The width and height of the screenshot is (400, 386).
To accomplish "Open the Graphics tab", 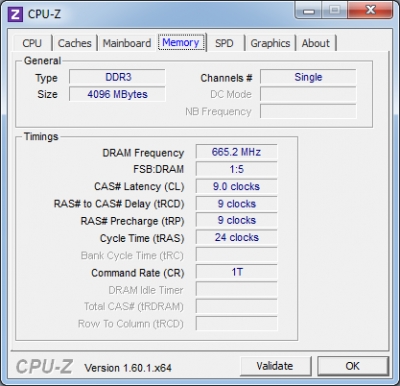I will (x=270, y=43).
